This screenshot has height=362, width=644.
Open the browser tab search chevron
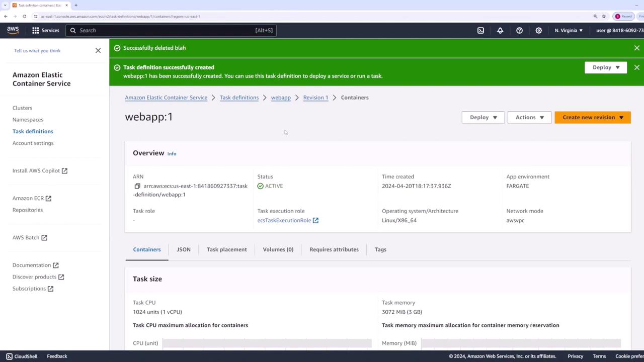pos(5,5)
